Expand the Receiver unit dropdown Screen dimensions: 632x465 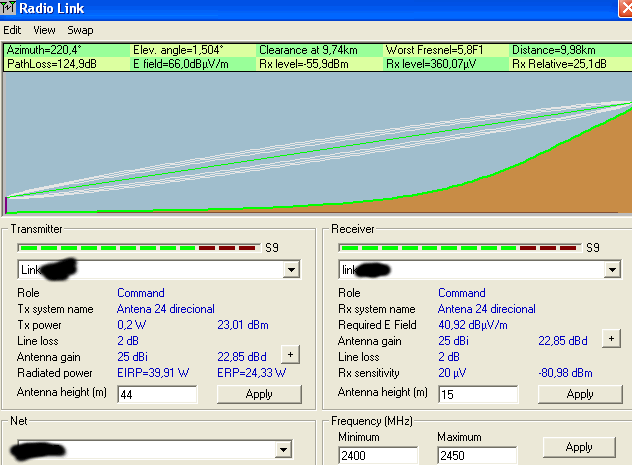pyautogui.click(x=612, y=270)
